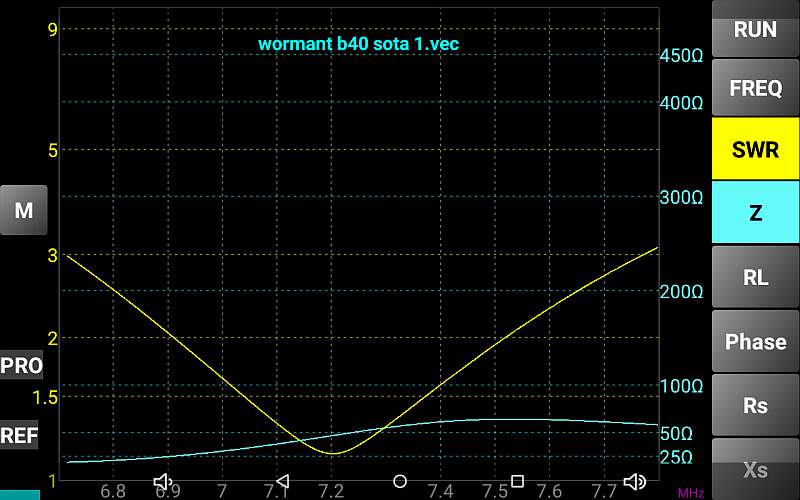The height and width of the screenshot is (500, 800).
Task: Open recent apps with square icon
Action: point(517,482)
